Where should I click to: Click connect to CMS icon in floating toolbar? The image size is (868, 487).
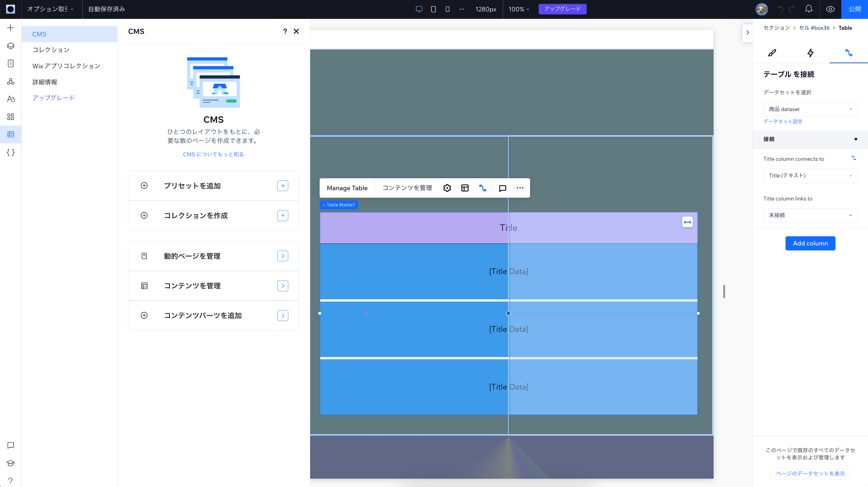483,188
